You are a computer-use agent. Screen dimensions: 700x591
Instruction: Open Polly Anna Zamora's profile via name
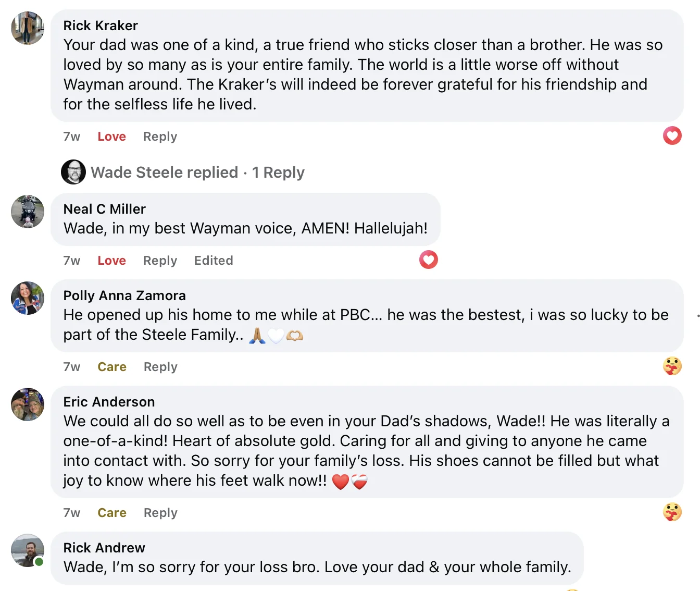[x=124, y=295]
